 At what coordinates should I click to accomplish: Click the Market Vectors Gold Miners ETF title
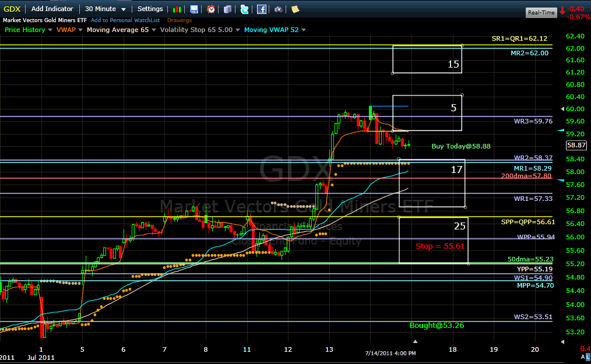pos(45,20)
